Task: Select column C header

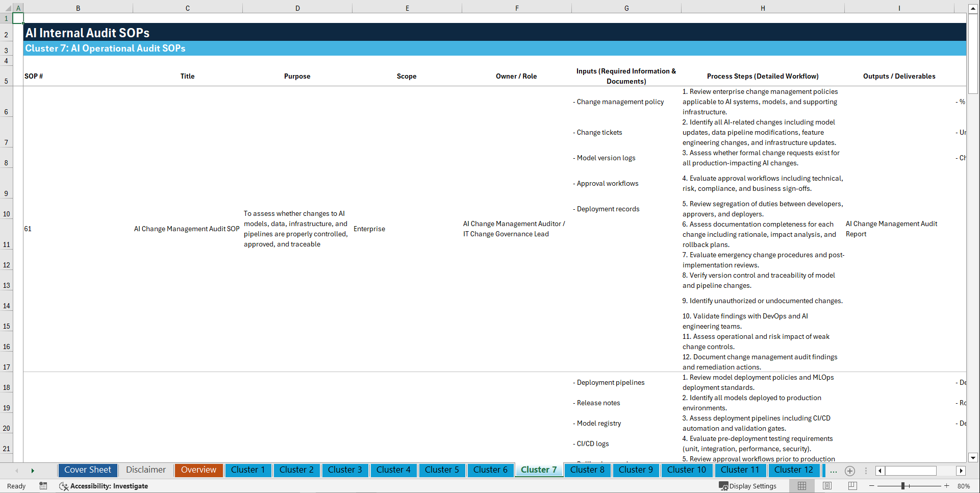Action: click(188, 8)
